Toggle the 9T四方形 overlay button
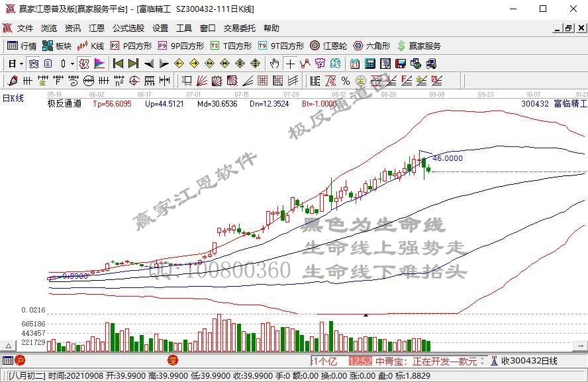This screenshot has width=588, height=382. [x=281, y=46]
